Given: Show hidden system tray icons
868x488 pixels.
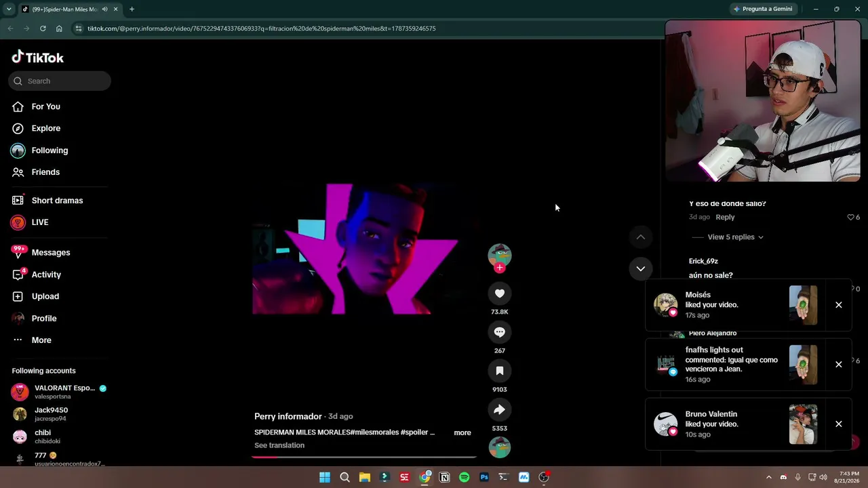Looking at the screenshot, I should [x=768, y=477].
